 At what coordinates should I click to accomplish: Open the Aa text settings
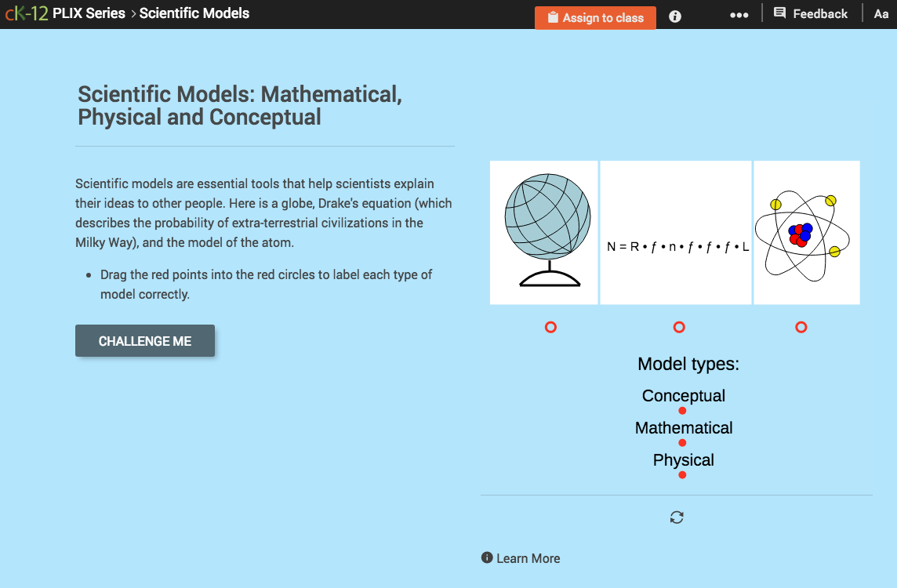point(881,13)
